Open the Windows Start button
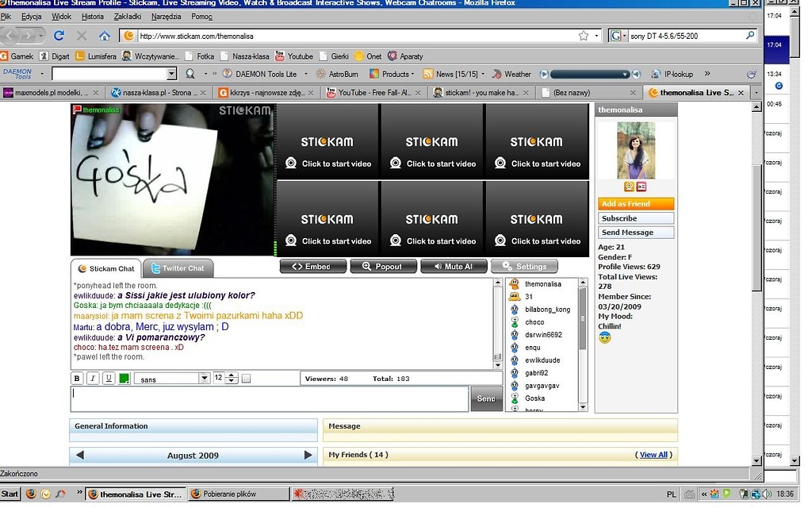 coord(10,494)
